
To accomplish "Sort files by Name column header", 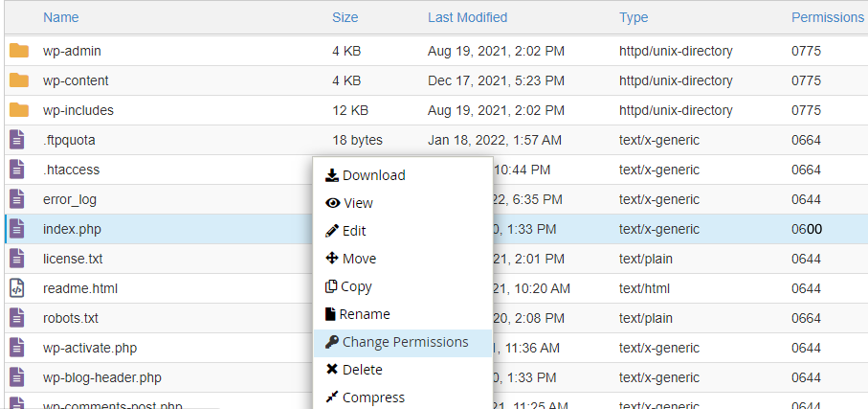I will 61,17.
